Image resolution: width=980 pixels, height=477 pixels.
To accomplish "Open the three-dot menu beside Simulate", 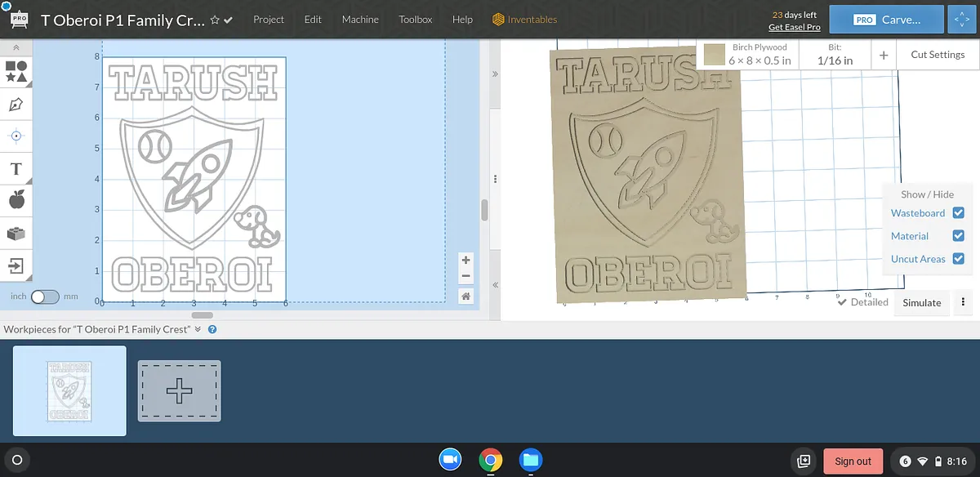I will (964, 302).
